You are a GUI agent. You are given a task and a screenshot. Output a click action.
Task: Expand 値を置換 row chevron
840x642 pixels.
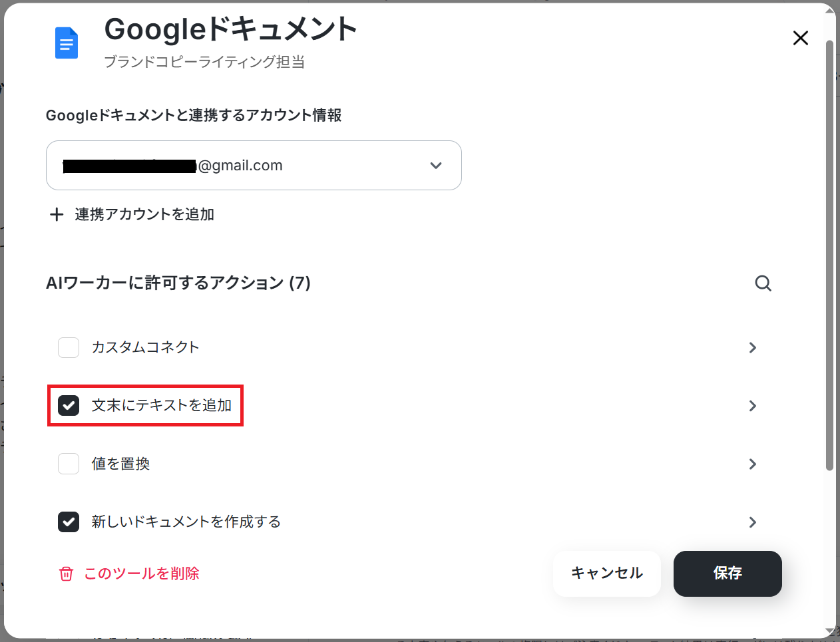coord(753,464)
